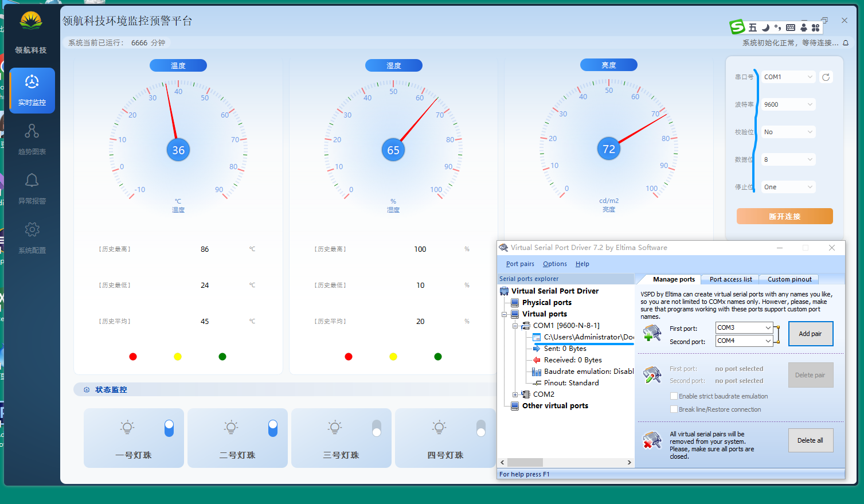Viewport: 864px width, 504px height.
Task: Select Physical ports in the tree
Action: pos(547,303)
